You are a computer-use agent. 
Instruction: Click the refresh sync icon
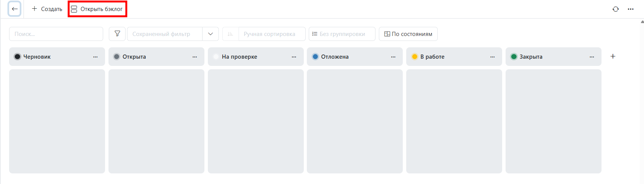tap(616, 9)
